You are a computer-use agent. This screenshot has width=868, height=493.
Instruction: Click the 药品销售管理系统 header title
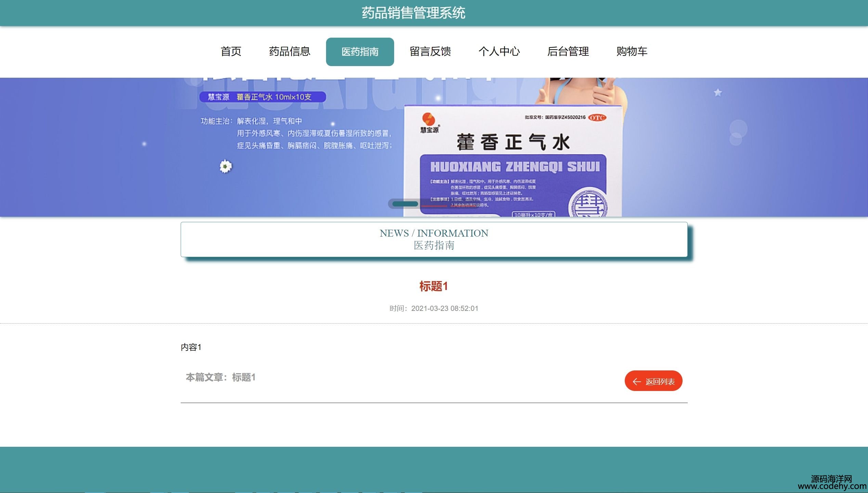tap(413, 13)
